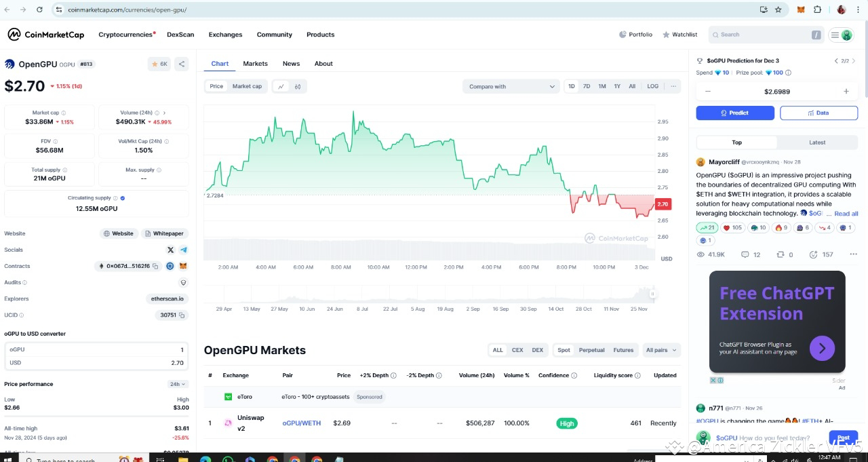
Task: Switch chart to candlestick view icon
Action: [298, 86]
